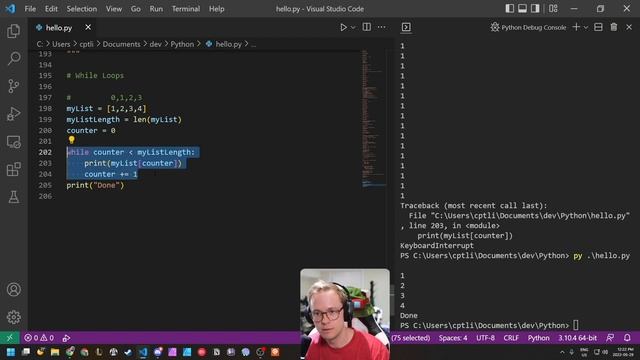Split the terminal panel
This screenshot has width=640, height=360.
click(598, 27)
